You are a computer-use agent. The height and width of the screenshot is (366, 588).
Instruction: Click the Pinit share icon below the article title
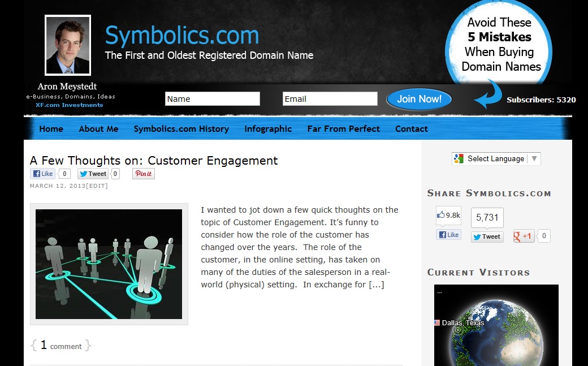pos(143,174)
